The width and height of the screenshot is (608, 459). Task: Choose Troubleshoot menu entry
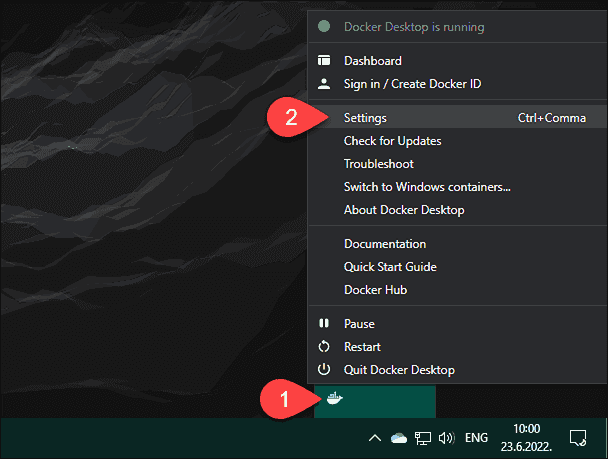pyautogui.click(x=378, y=164)
